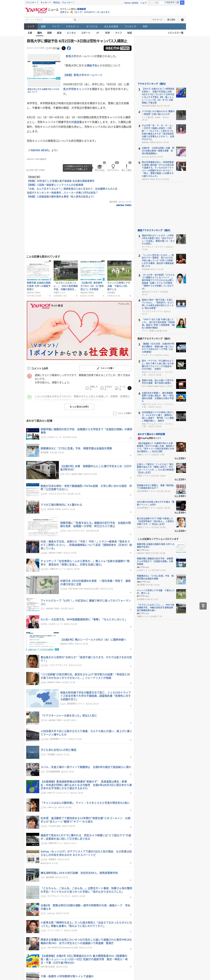The height and width of the screenshot is (980, 210).
Task: Open related link about 安福久美子容疑者 名古屋主婦殺害事件
Action: (x=61, y=181)
